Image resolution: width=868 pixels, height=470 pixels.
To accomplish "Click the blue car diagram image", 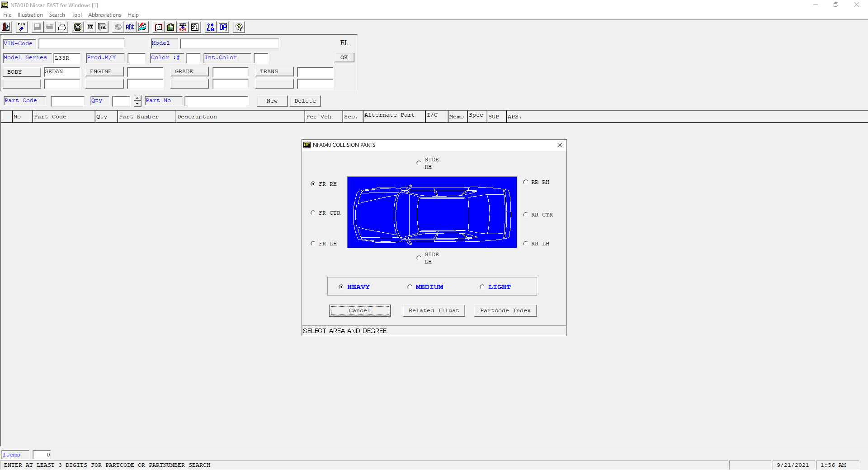I will coord(432,212).
